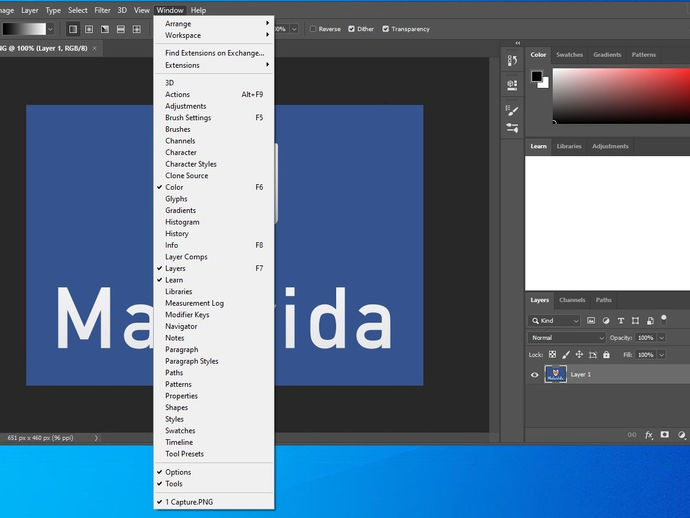Open the gradient picker dropdown arrow
Viewport: 690px width, 518px height.
point(51,29)
